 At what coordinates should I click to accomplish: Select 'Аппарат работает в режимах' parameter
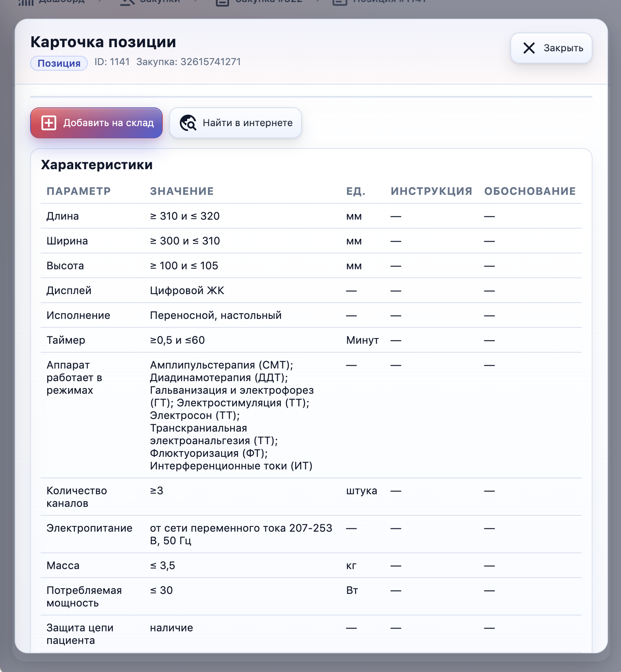pyautogui.click(x=74, y=377)
